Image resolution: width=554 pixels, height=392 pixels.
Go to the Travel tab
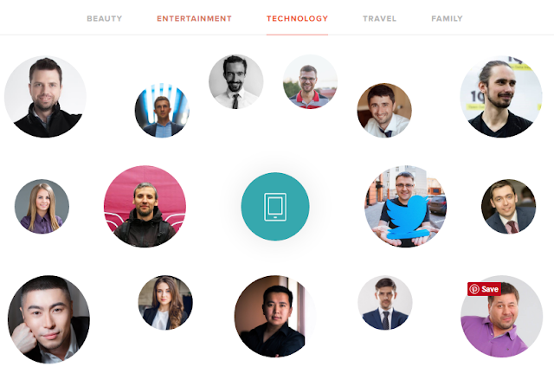379,18
